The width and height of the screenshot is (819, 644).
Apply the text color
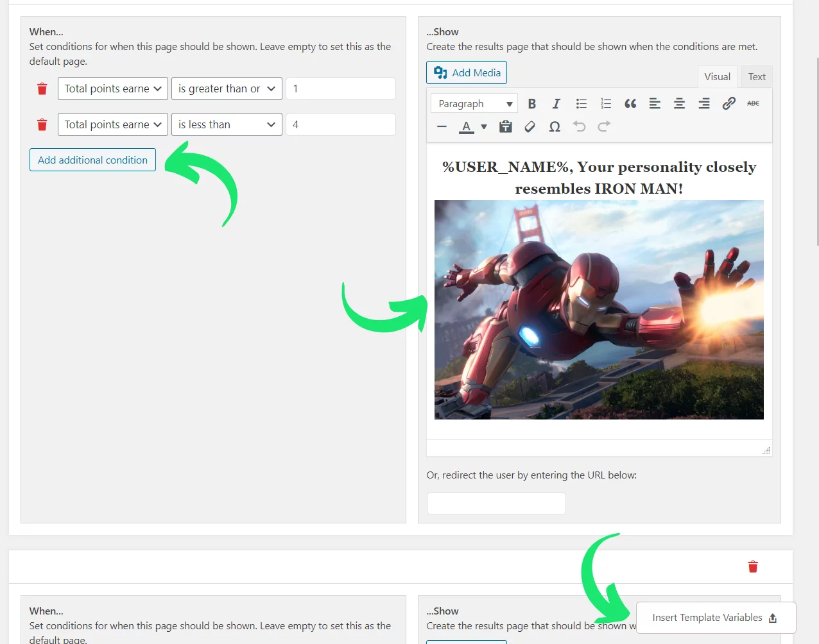tap(467, 127)
